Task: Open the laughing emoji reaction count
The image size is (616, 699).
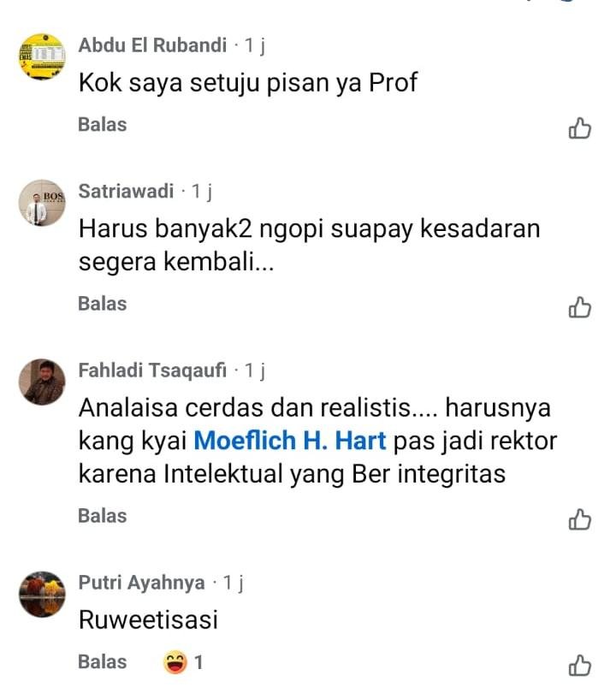Action: [x=183, y=662]
